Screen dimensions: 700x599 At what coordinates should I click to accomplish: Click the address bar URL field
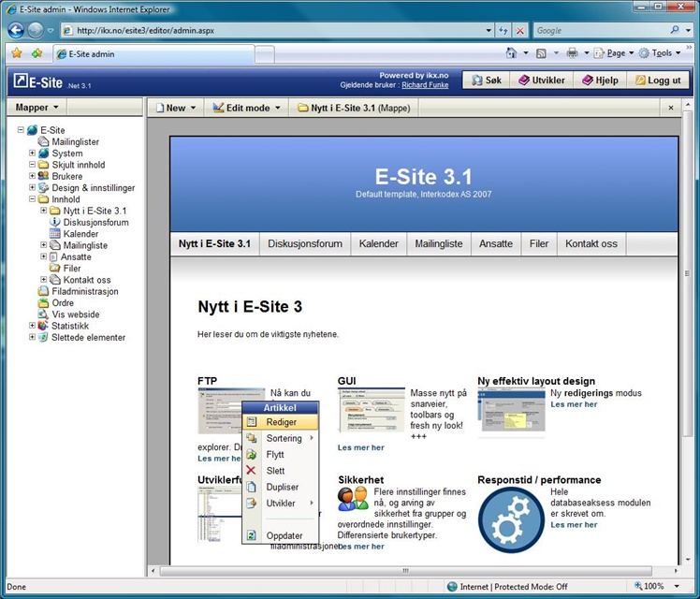(x=277, y=30)
